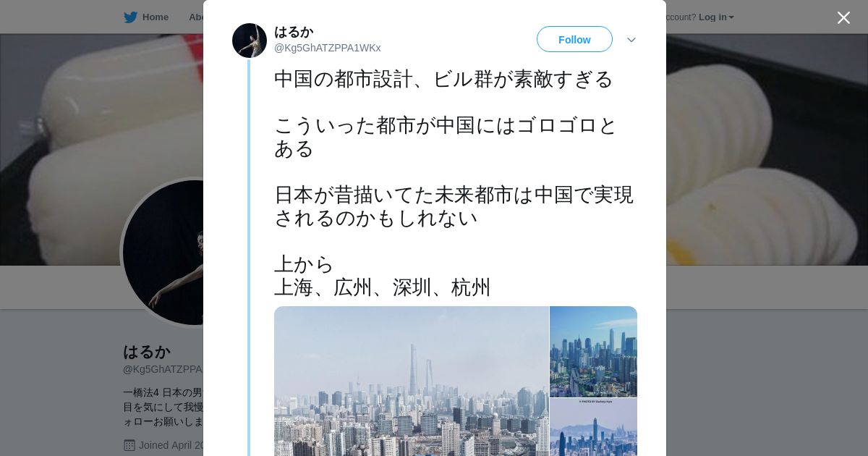Click the large profile picture on page
The width and height of the screenshot is (868, 456).
163,253
